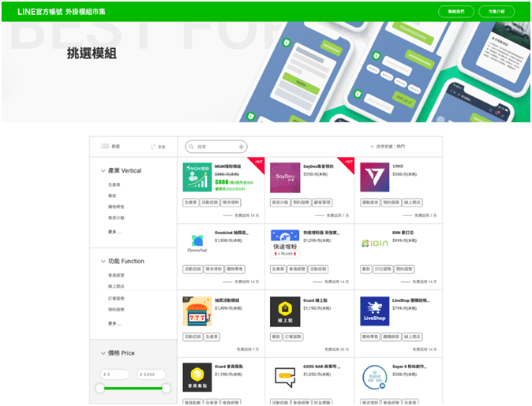Click 訂位服務 tag on IDIN card
Screen dimensions: 532x406
(383, 269)
